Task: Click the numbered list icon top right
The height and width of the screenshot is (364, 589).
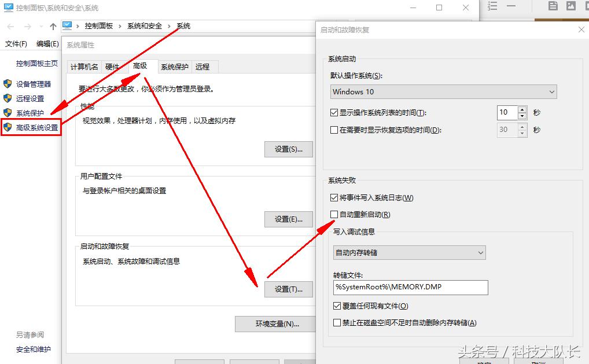Action: [493, 7]
